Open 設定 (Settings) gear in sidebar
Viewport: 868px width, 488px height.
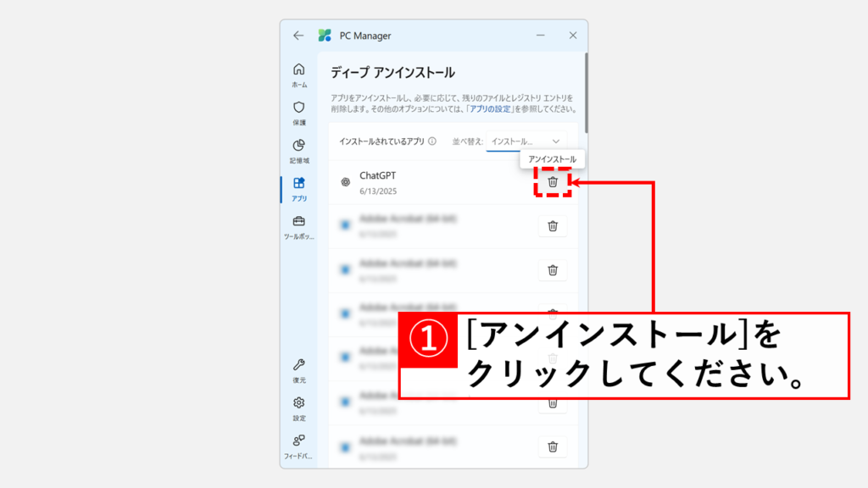pyautogui.click(x=299, y=408)
